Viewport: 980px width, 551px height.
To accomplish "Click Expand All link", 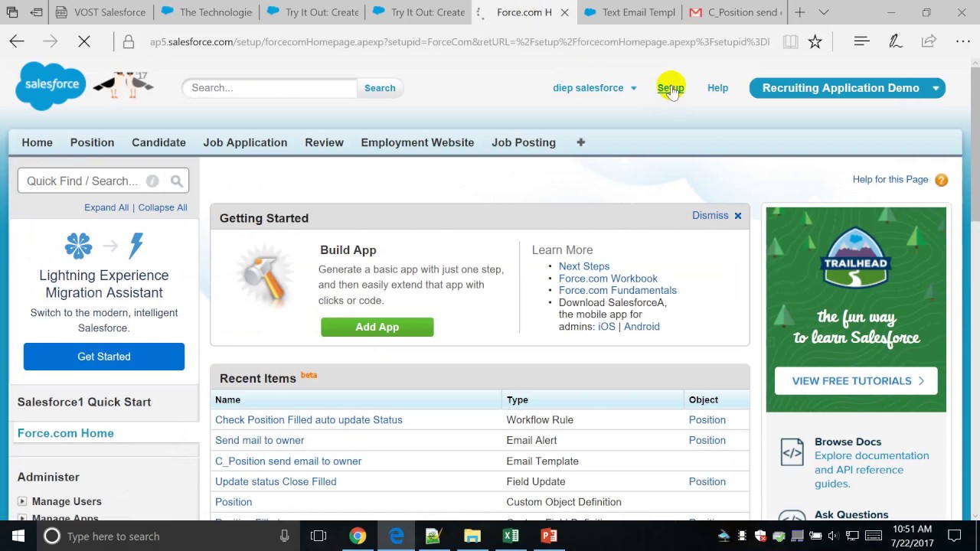I will (106, 207).
